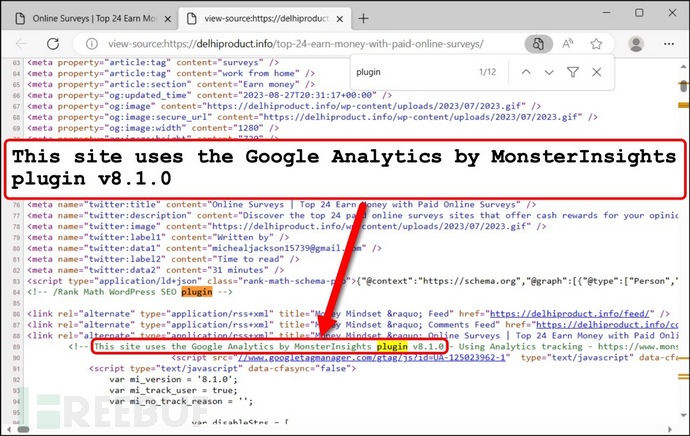Image resolution: width=690 pixels, height=436 pixels.
Task: Click the 'twitter:title' meta line
Action: pos(282,205)
